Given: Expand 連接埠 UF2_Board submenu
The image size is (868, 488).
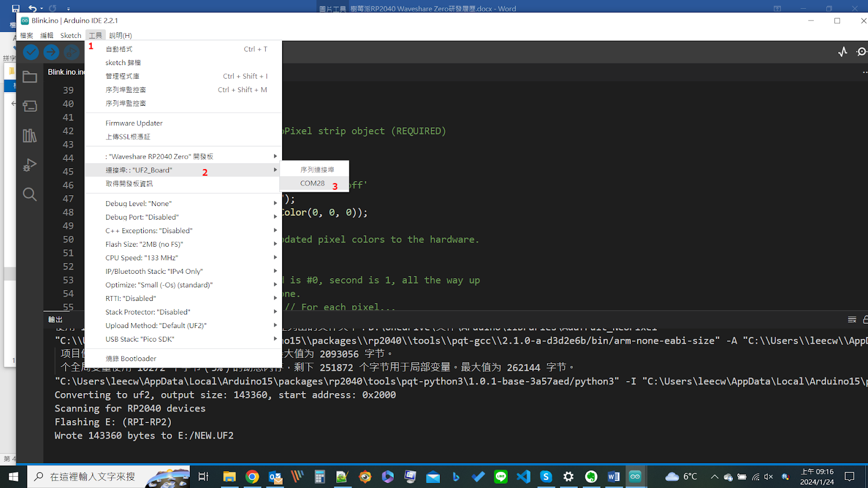Looking at the screenshot, I should [183, 170].
